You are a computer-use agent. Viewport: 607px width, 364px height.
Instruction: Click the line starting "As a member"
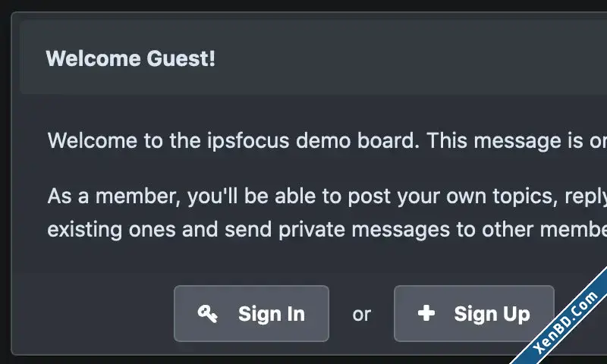(327, 196)
